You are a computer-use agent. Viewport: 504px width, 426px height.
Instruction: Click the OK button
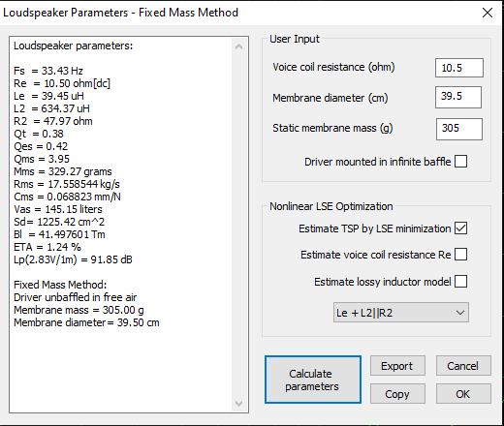pyautogui.click(x=463, y=393)
